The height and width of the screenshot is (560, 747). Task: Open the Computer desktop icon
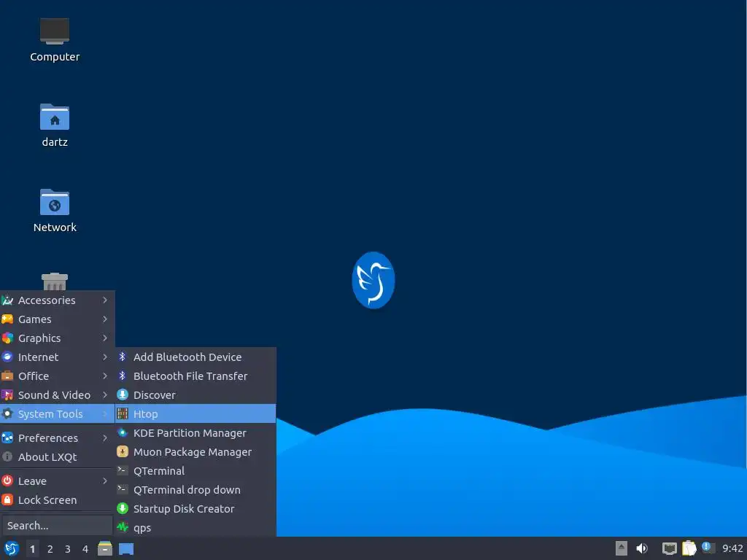pos(54,40)
